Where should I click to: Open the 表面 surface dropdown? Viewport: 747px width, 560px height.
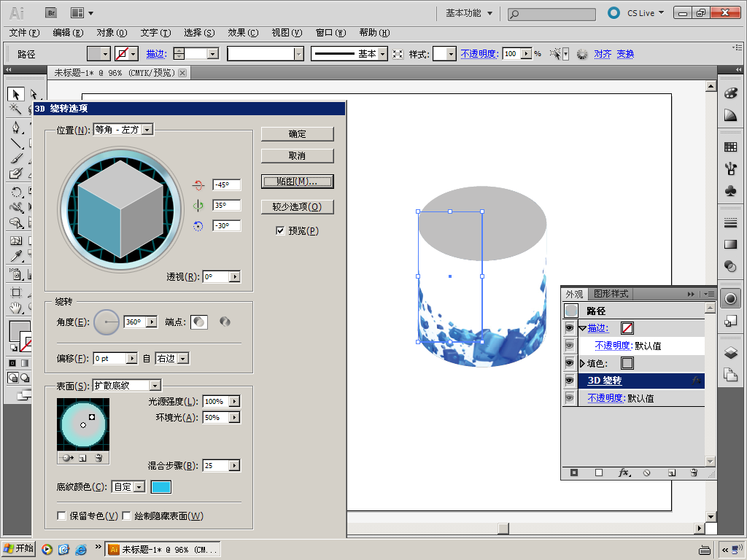click(154, 385)
